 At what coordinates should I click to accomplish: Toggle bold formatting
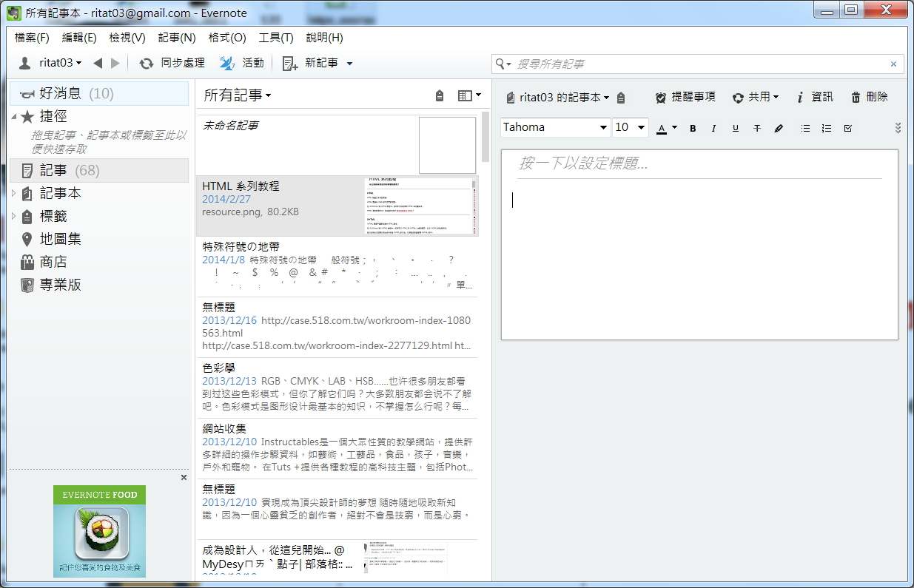tap(693, 128)
